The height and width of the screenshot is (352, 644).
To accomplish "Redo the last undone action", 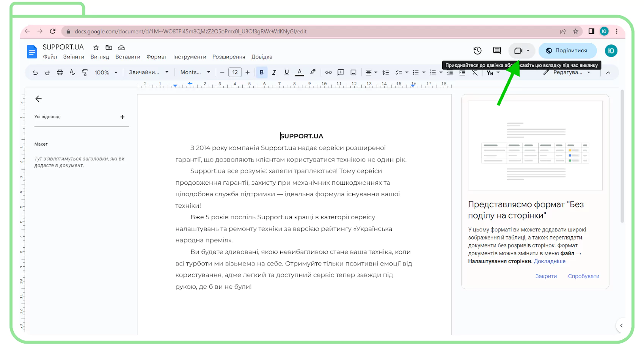I will pos(47,72).
